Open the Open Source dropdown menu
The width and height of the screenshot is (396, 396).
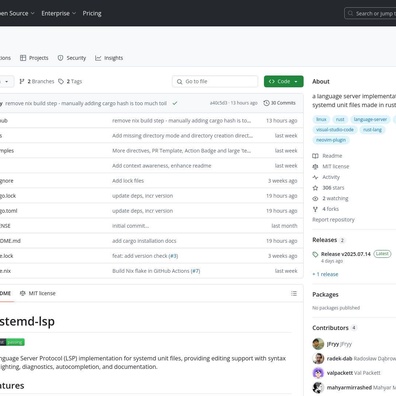click(x=17, y=13)
